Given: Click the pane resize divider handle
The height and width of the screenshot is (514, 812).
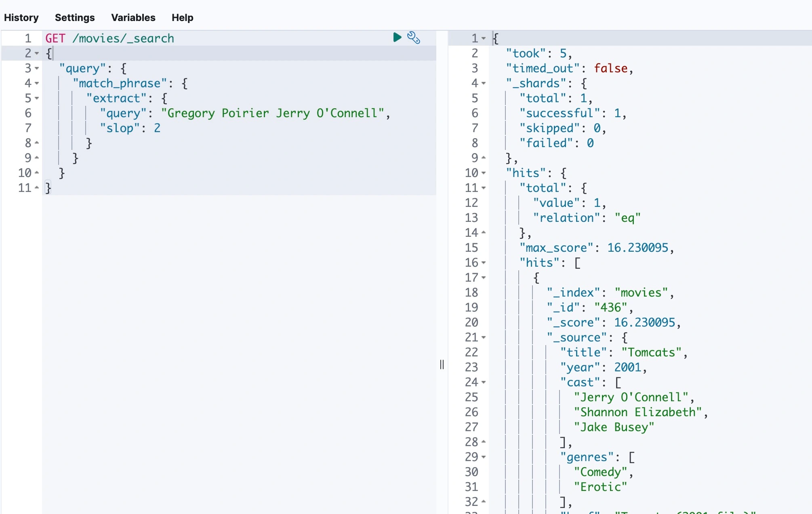Looking at the screenshot, I should 442,364.
